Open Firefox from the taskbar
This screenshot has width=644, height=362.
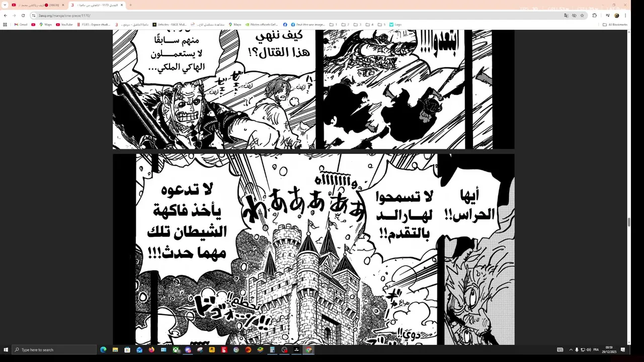(151, 350)
